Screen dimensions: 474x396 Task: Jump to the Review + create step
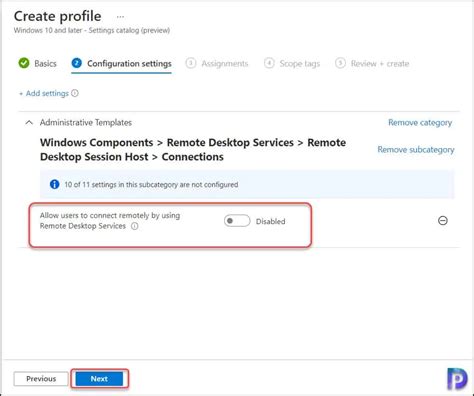pyautogui.click(x=380, y=63)
